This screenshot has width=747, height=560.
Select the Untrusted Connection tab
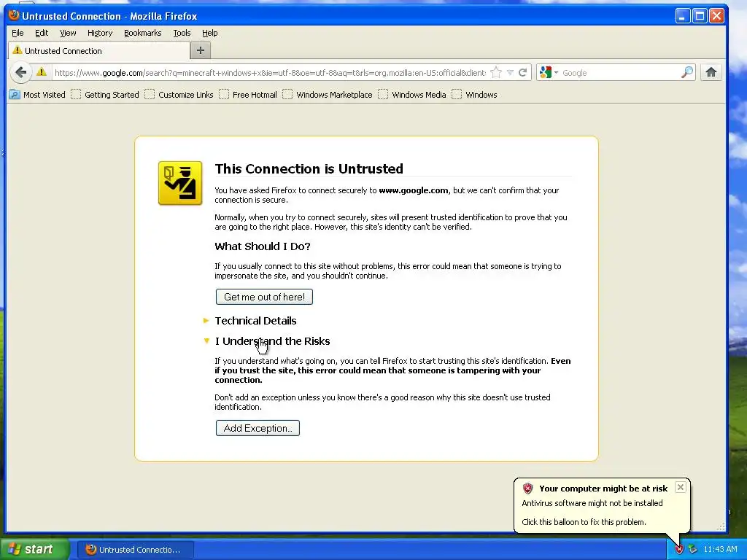point(99,50)
